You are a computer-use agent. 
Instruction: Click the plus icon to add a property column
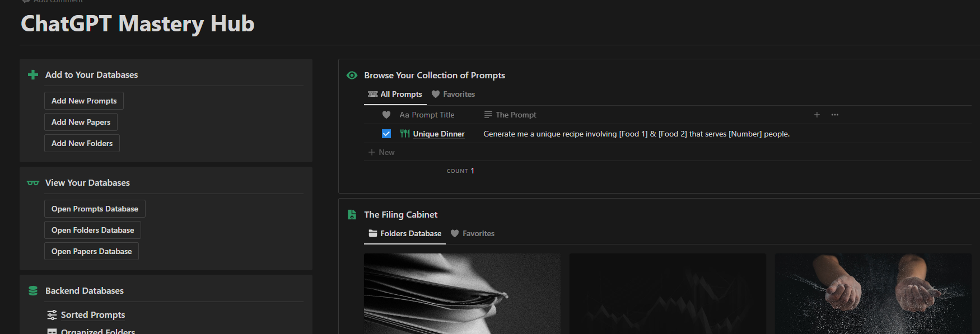[x=817, y=115]
